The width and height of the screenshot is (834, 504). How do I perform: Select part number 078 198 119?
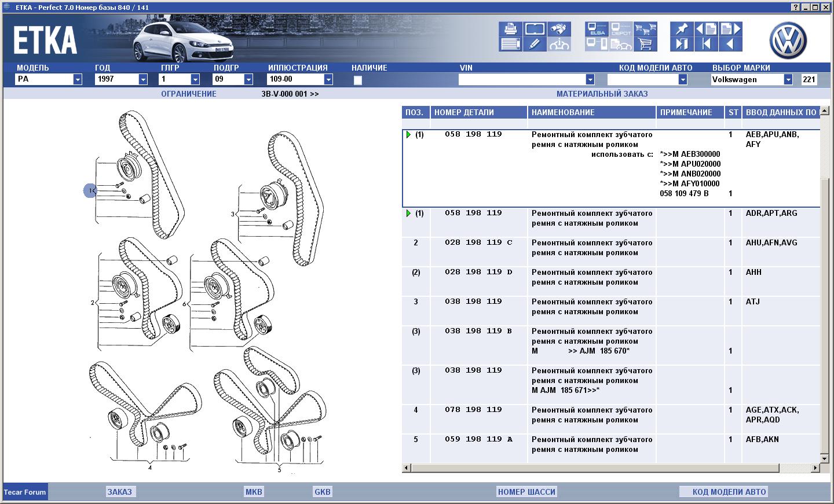[473, 410]
